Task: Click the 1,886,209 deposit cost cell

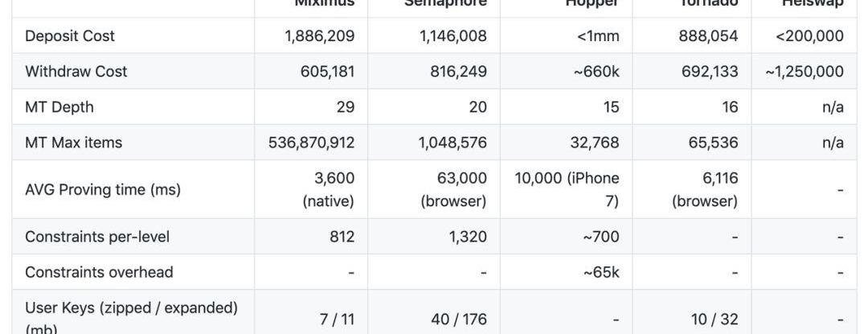Action: pyautogui.click(x=319, y=36)
